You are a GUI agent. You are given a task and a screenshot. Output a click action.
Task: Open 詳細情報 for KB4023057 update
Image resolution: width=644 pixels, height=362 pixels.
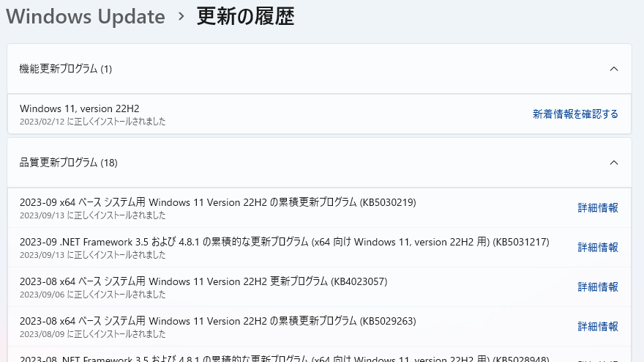(x=598, y=287)
